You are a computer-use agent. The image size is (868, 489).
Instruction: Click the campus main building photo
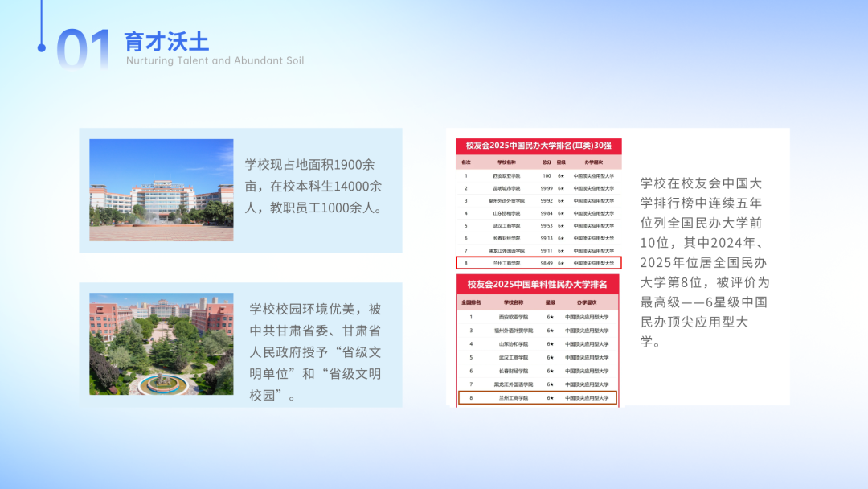click(x=161, y=190)
